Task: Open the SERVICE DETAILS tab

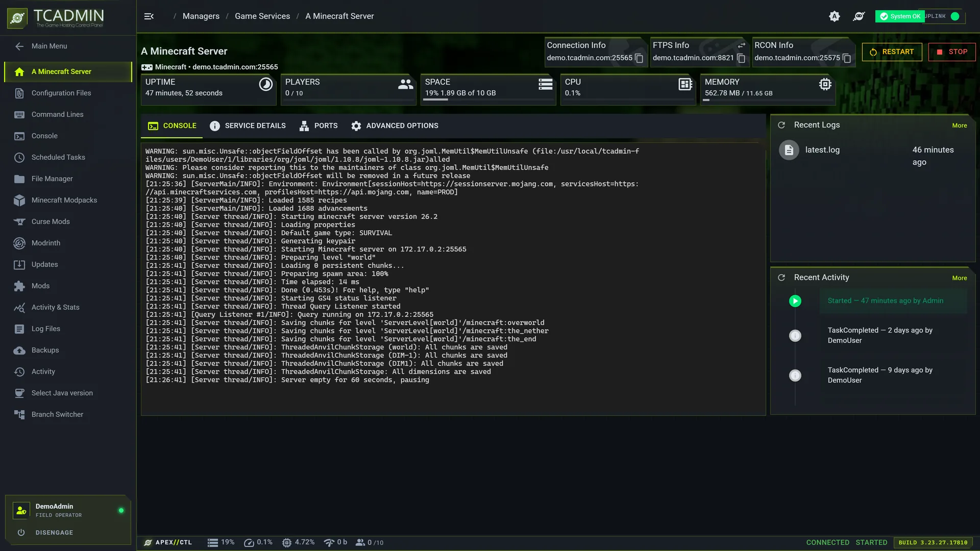Action: pos(248,126)
